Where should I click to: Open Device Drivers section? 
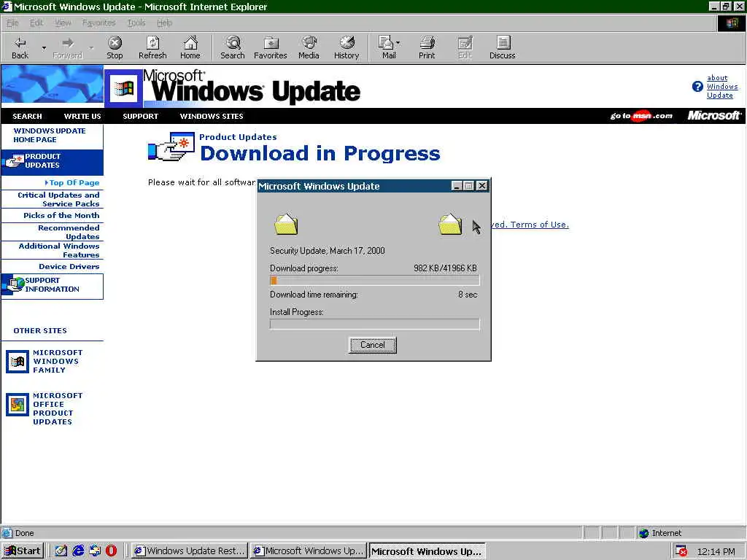pos(69,267)
